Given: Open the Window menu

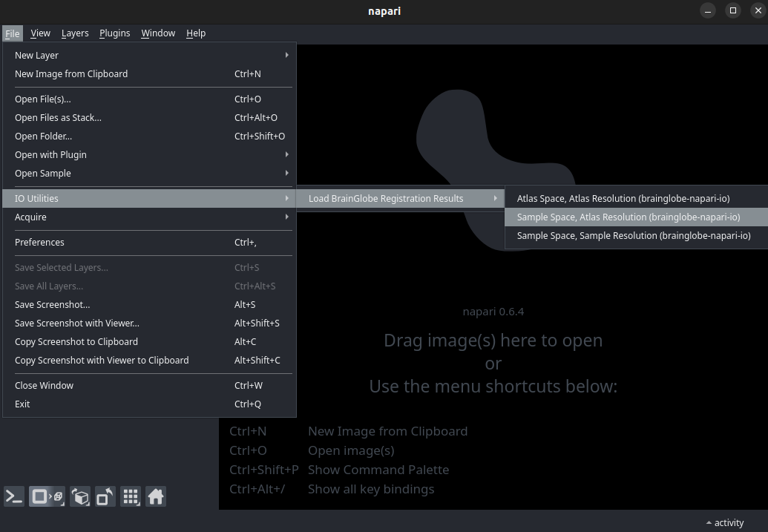Looking at the screenshot, I should point(158,33).
